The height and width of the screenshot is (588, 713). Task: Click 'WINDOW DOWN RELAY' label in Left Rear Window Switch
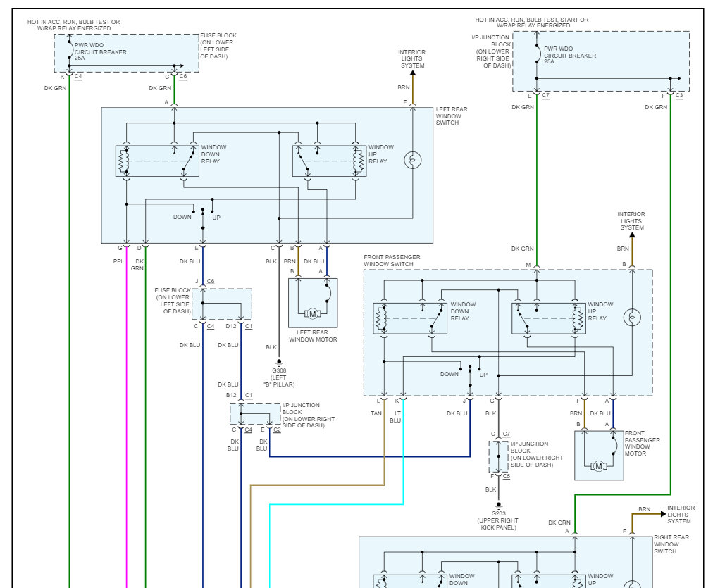213,154
